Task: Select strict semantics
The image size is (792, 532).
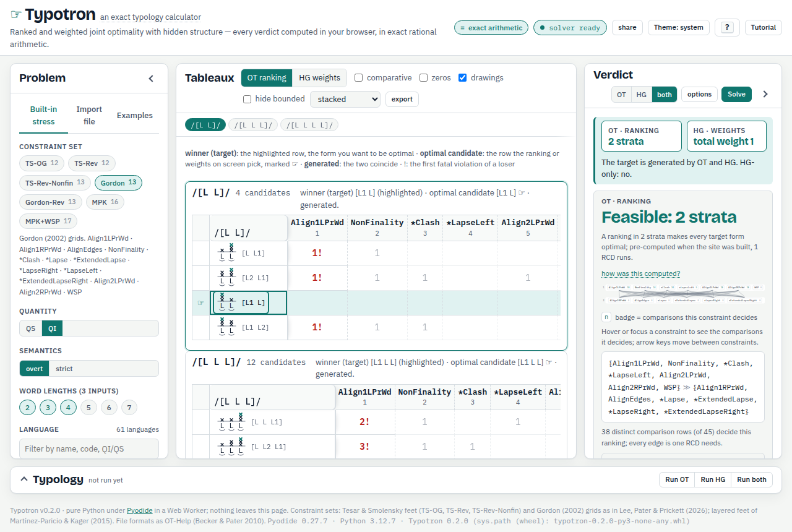Action: click(x=64, y=369)
